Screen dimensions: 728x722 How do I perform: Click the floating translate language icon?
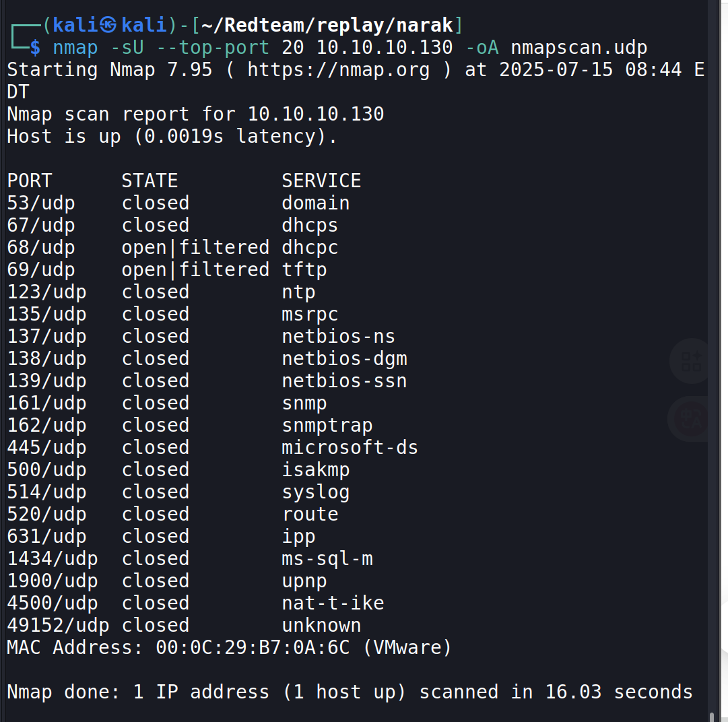[x=692, y=419]
